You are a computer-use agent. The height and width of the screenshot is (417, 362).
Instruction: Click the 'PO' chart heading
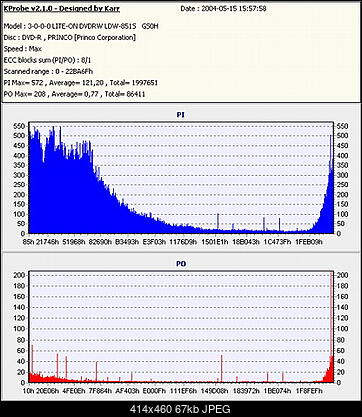tap(181, 264)
